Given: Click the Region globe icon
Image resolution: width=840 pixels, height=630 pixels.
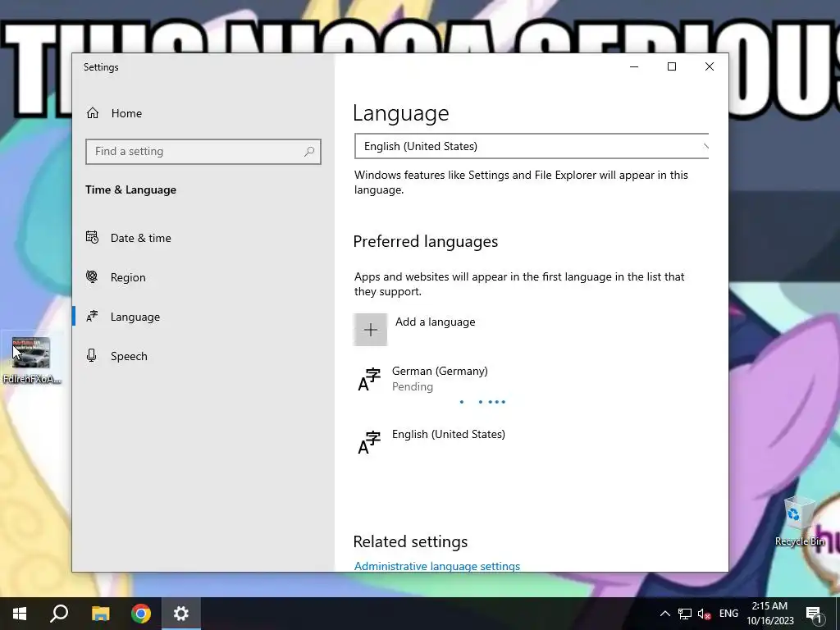Looking at the screenshot, I should coord(92,276).
